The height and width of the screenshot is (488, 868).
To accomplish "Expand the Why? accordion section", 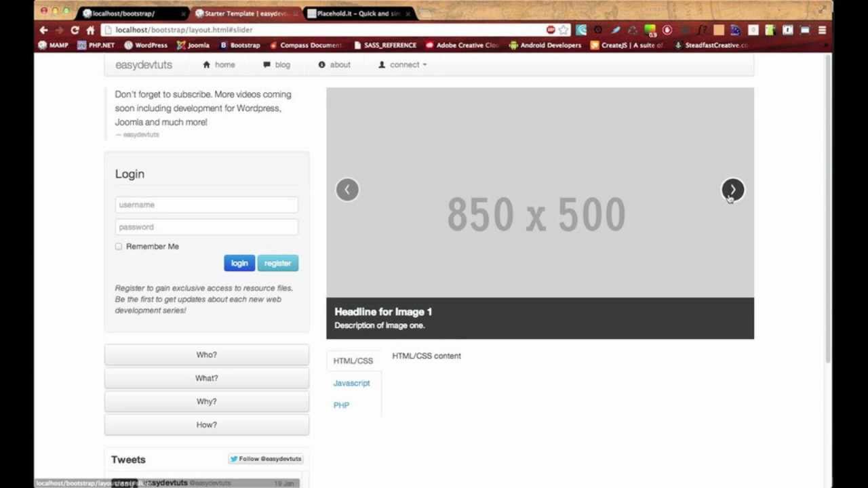I will point(207,401).
